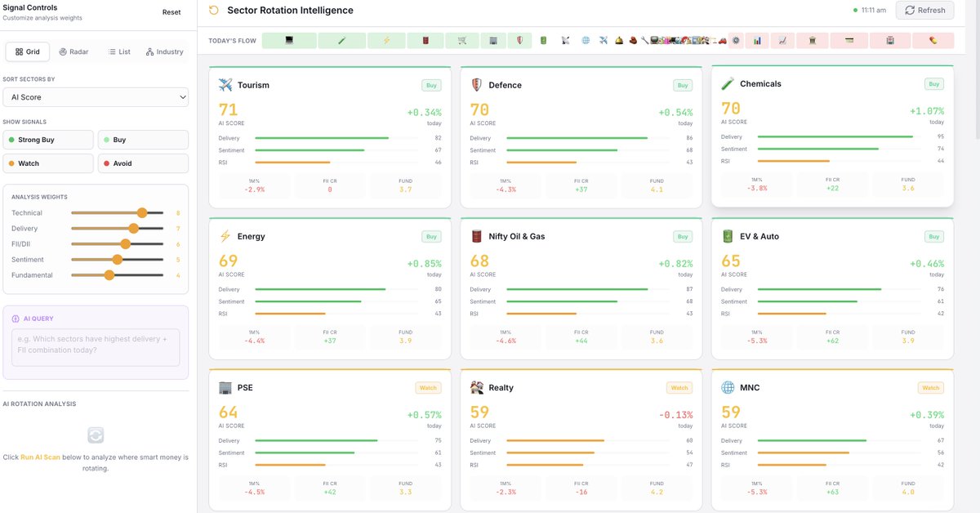Select the shopping cart chip in Today's Flow
980x513 pixels.
point(462,40)
